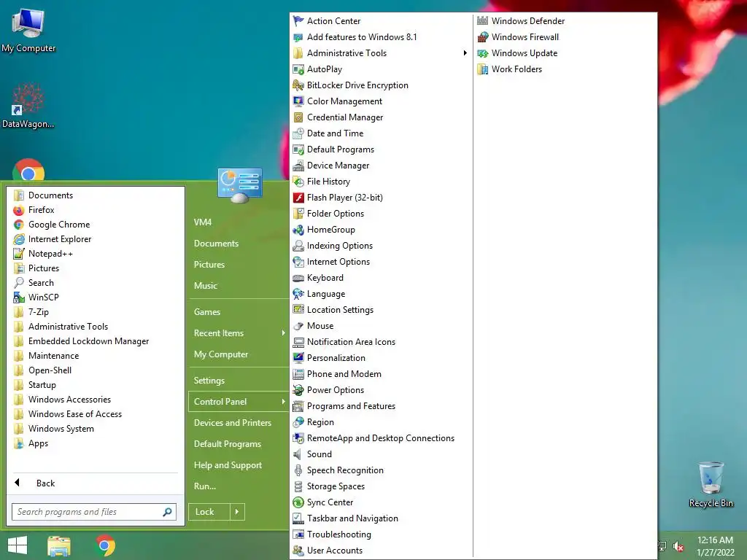Open the Windows Update icon
Screen dimensions: 747x560
click(x=483, y=53)
